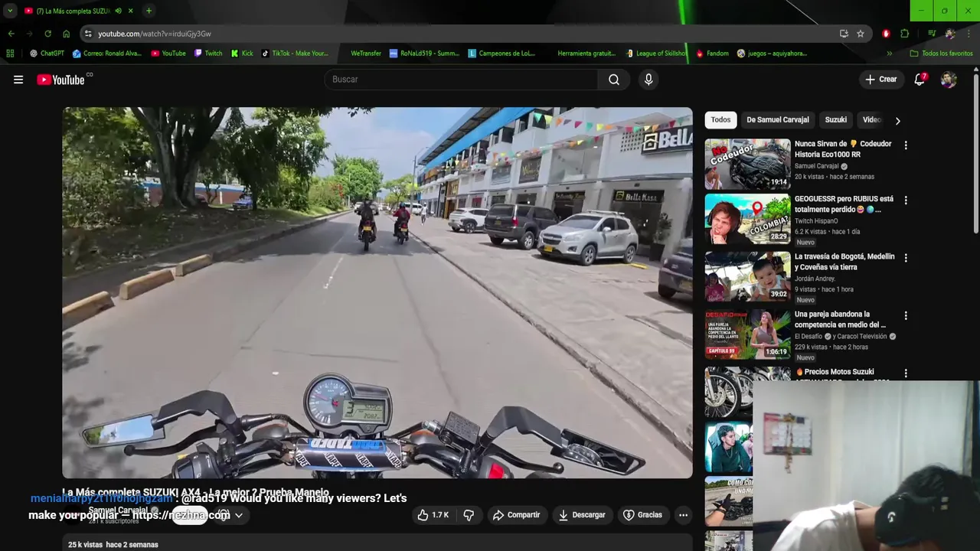The image size is (980, 551).
Task: Go to the YouTube home logo
Action: point(60,80)
